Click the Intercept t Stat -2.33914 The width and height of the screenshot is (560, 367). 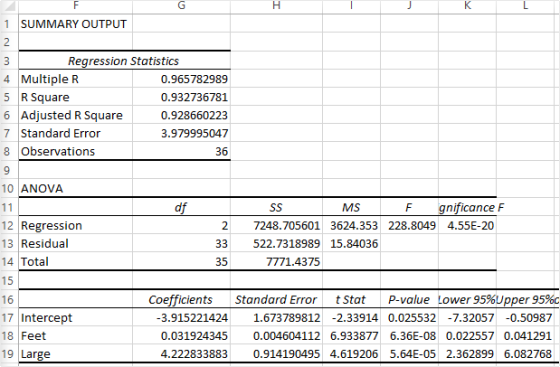pos(351,317)
